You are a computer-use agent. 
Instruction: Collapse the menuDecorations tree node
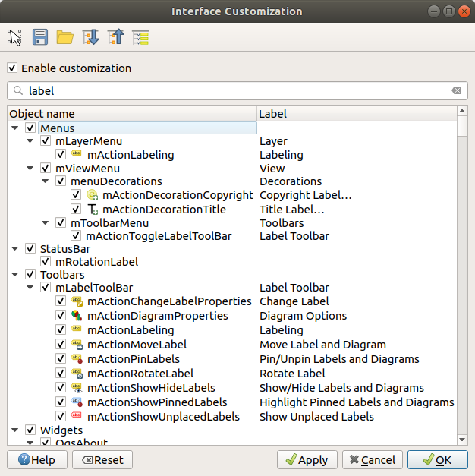pyautogui.click(x=46, y=181)
